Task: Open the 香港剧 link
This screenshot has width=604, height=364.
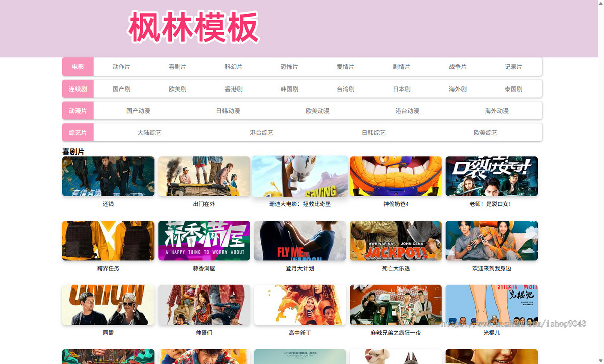Action: tap(234, 89)
